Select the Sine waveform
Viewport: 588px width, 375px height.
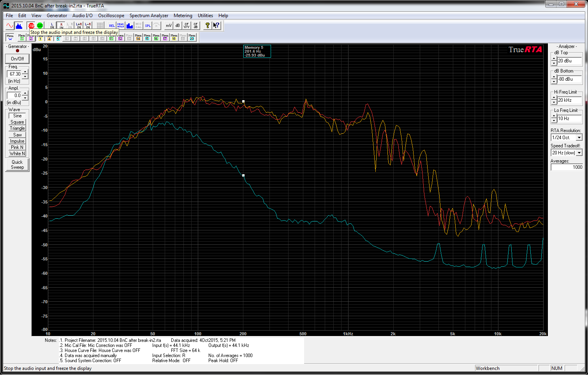17,116
